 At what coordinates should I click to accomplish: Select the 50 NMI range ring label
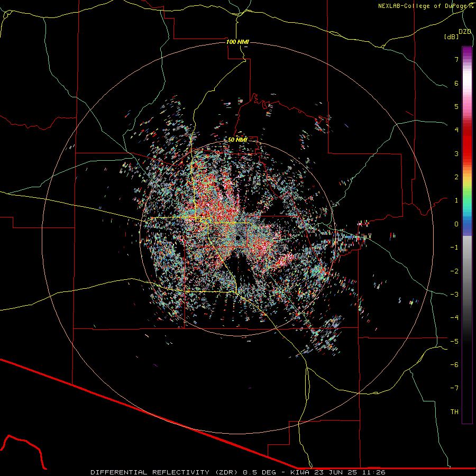click(237, 140)
